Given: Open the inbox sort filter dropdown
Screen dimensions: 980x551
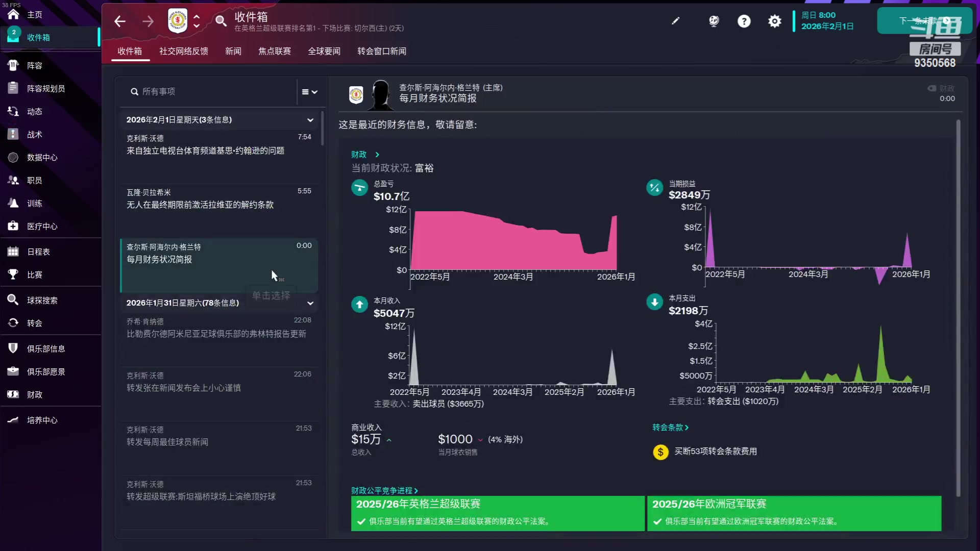Looking at the screenshot, I should (308, 92).
